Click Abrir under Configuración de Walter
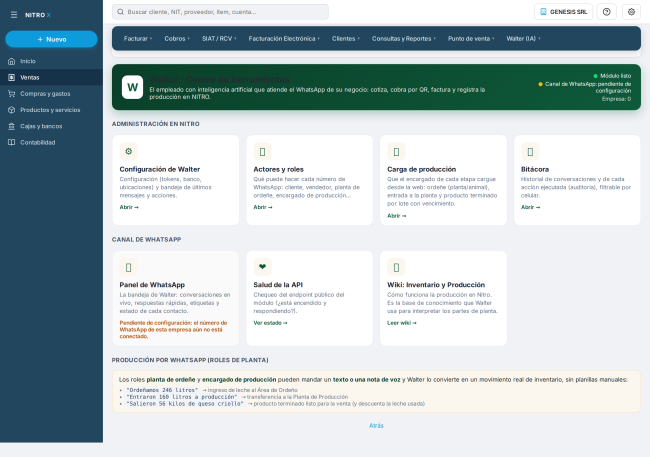650x457 pixels. [129, 207]
